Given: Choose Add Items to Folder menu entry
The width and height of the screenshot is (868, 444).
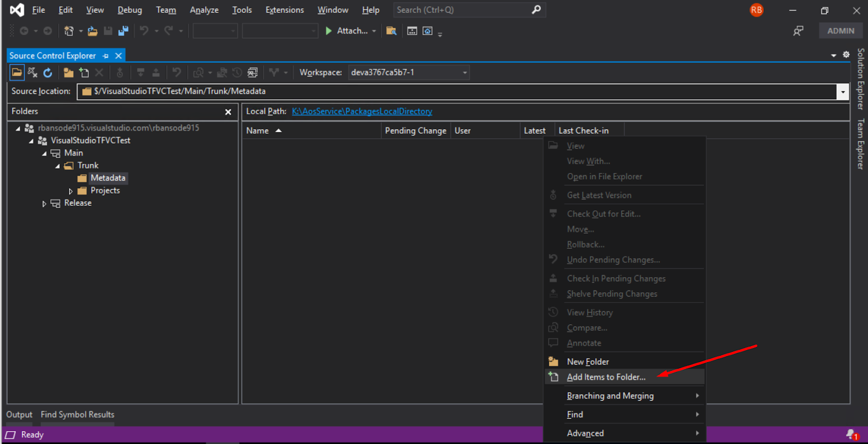Looking at the screenshot, I should click(624, 377).
